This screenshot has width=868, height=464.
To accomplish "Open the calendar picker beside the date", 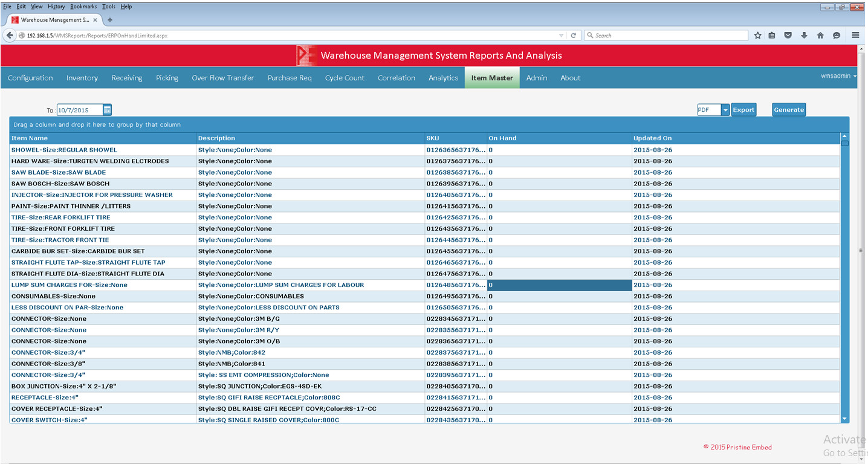I will (107, 110).
